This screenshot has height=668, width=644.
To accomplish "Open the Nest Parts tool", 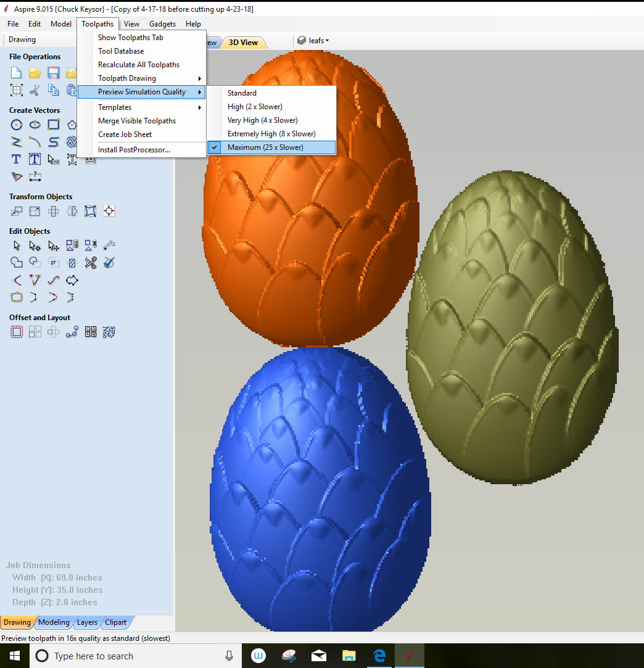I will tap(109, 332).
